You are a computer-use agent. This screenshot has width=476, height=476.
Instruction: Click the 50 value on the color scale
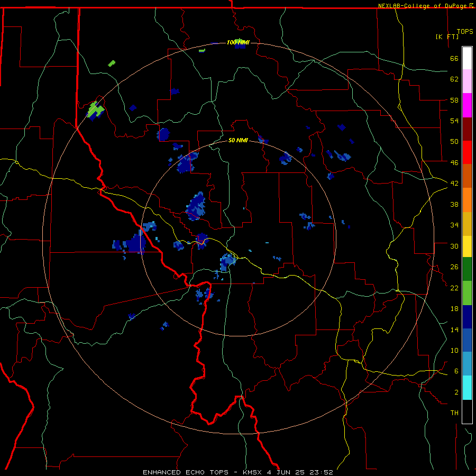pyautogui.click(x=454, y=142)
